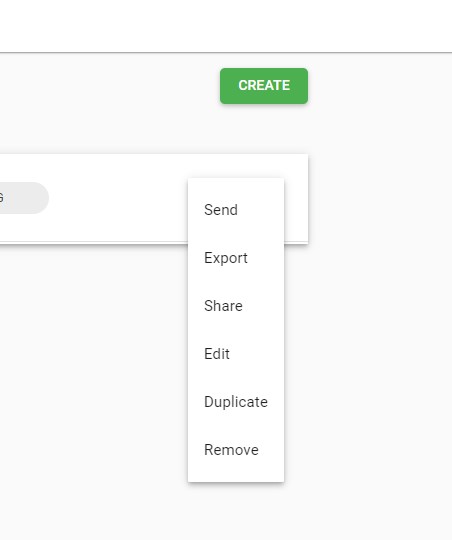Duplicate the listed item
Viewport: 452px width, 540px height.
pyautogui.click(x=236, y=402)
